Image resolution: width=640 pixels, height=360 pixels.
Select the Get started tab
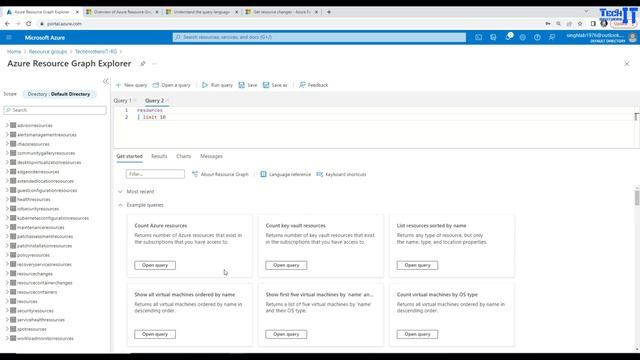pyautogui.click(x=129, y=156)
